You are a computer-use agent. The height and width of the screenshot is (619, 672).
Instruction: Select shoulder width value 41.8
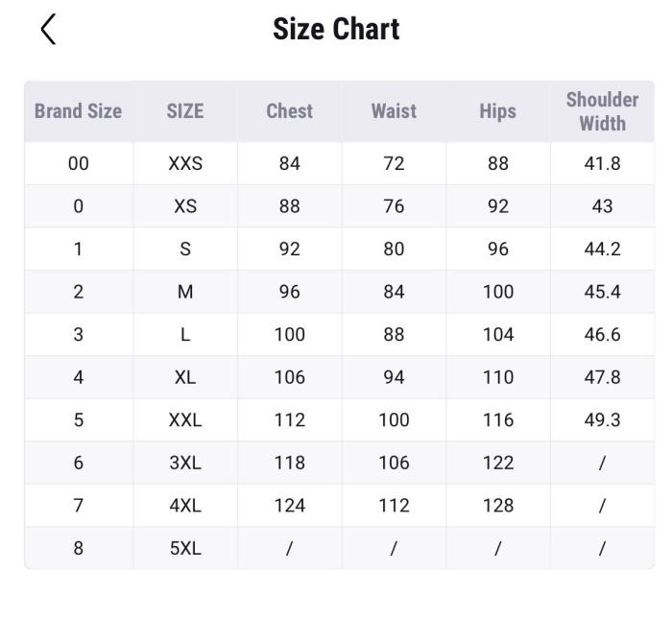(602, 163)
